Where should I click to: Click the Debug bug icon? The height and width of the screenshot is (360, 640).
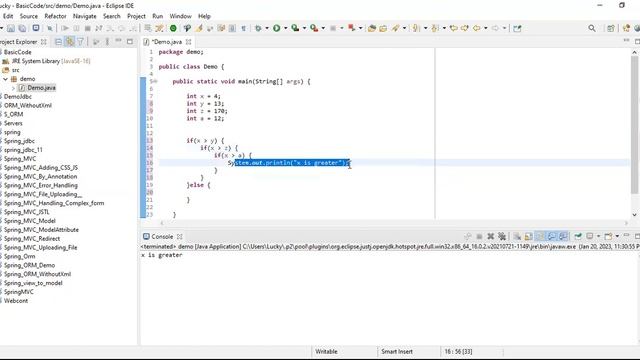258,28
